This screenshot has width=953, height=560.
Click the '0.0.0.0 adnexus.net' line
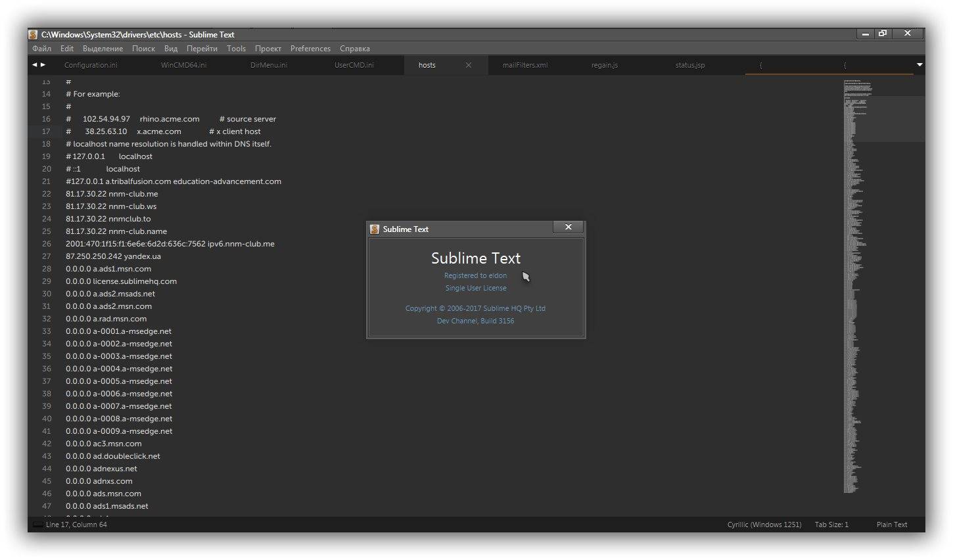click(101, 469)
